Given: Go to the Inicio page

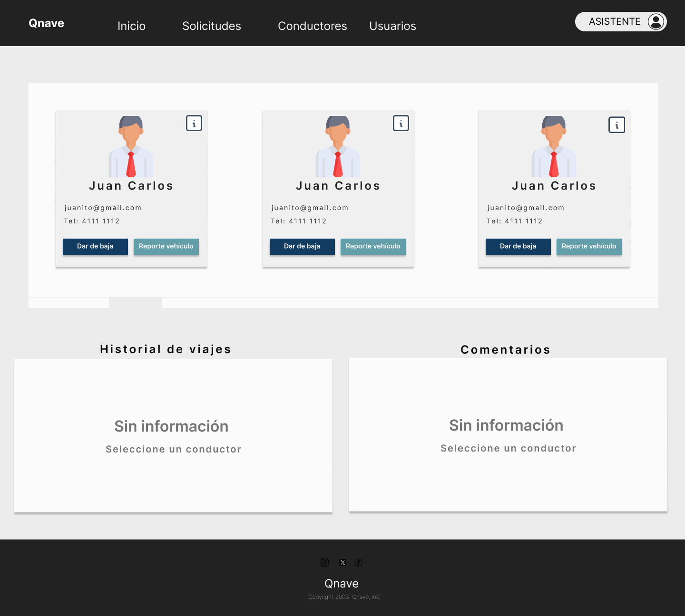Looking at the screenshot, I should (x=131, y=26).
